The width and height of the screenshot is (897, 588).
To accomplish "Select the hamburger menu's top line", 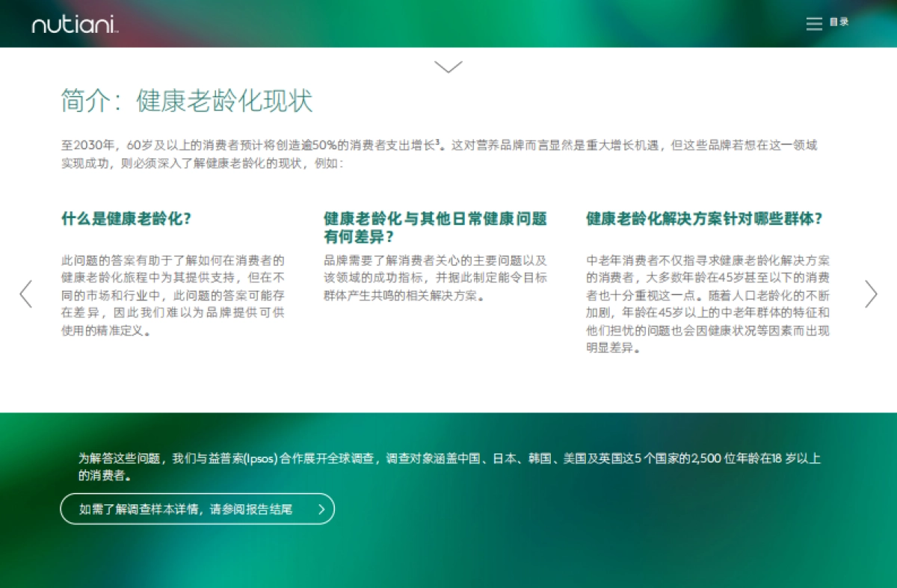I will 814,19.
